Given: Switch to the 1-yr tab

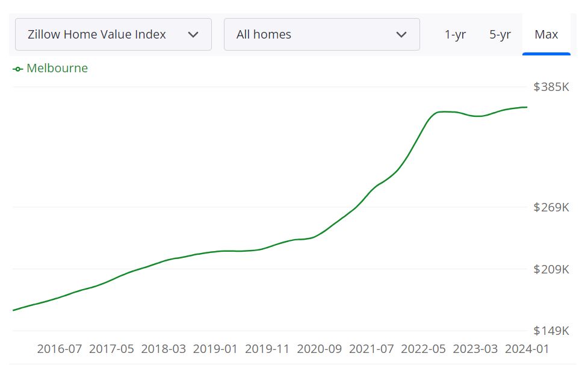Looking at the screenshot, I should [455, 34].
